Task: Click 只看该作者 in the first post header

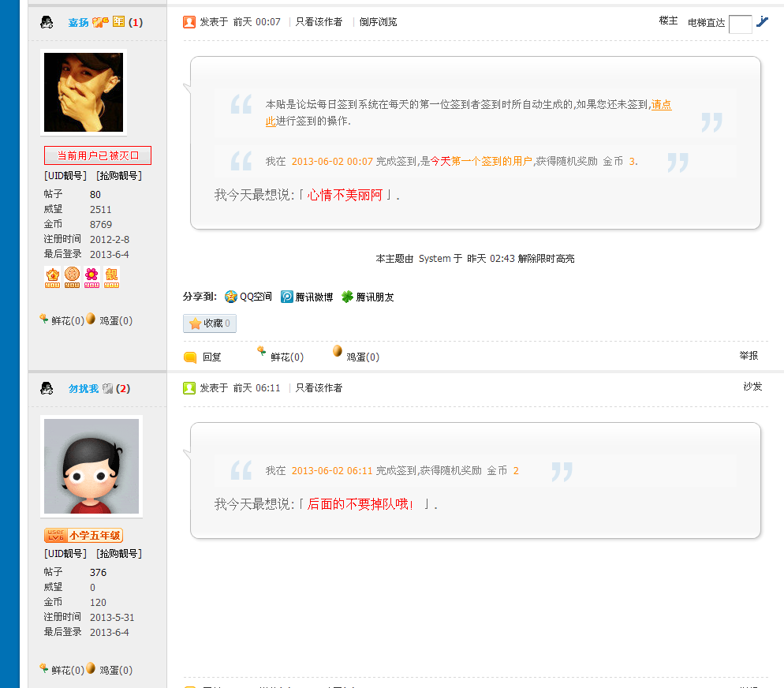Action: [319, 22]
